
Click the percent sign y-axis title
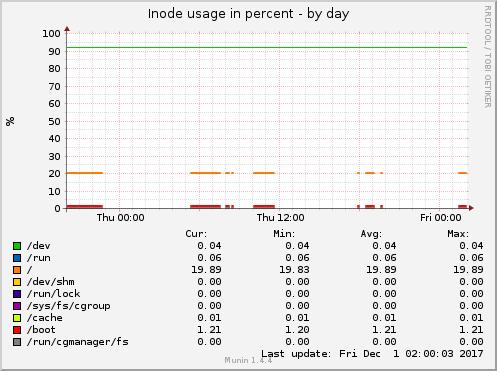coord(10,121)
